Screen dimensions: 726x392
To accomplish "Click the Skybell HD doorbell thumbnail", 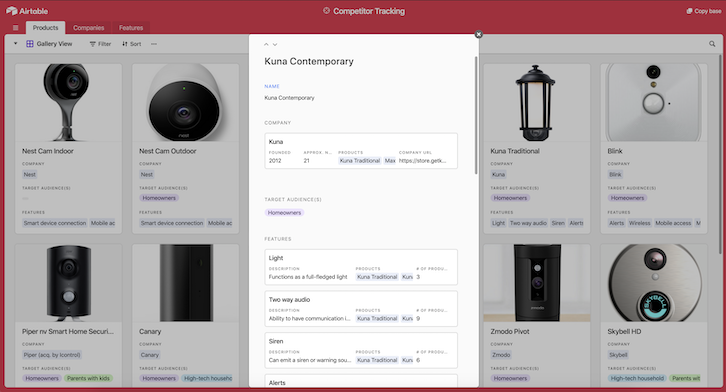I will tap(654, 283).
